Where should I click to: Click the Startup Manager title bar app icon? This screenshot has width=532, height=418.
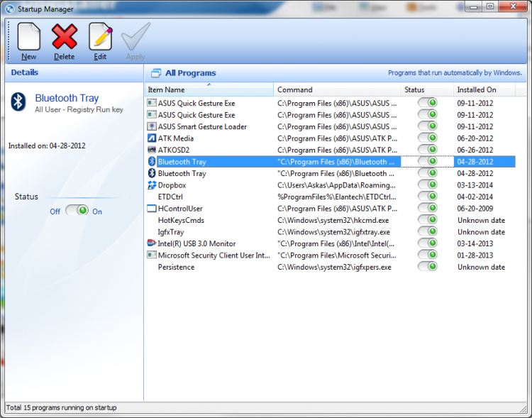click(10, 9)
